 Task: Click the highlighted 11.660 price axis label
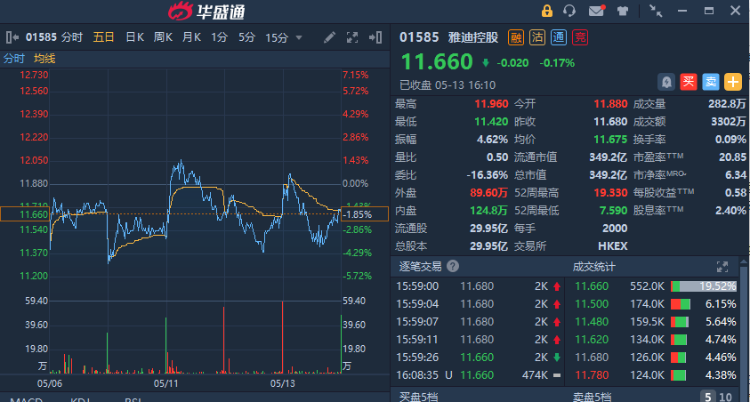click(34, 214)
